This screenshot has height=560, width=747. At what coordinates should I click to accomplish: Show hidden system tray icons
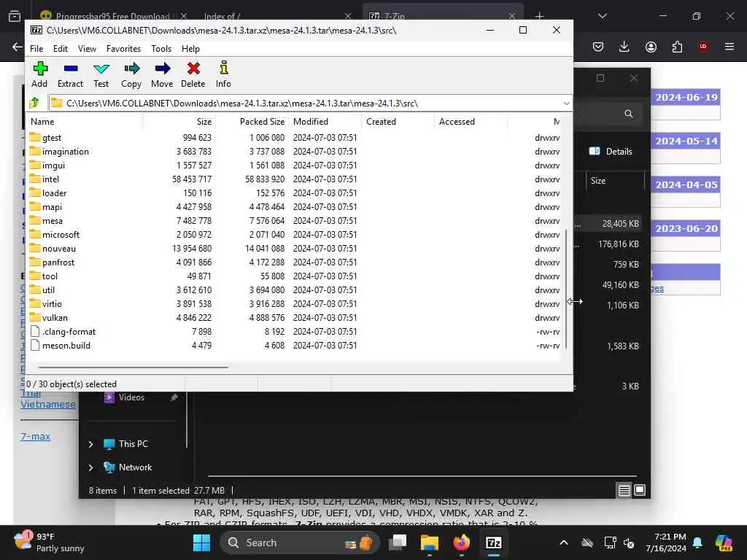pos(564,542)
